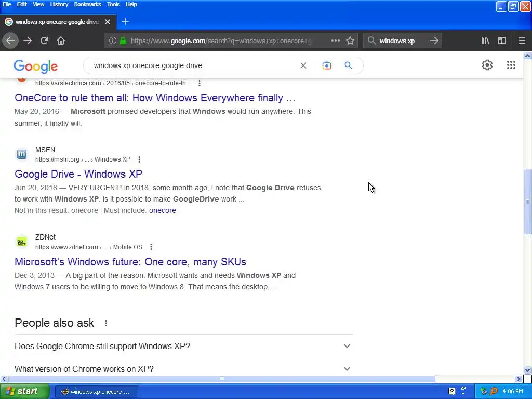Screen dimensions: 532x399
Task: Open 'Microsoft's Windows future' ZDNet result
Action: click(x=130, y=262)
